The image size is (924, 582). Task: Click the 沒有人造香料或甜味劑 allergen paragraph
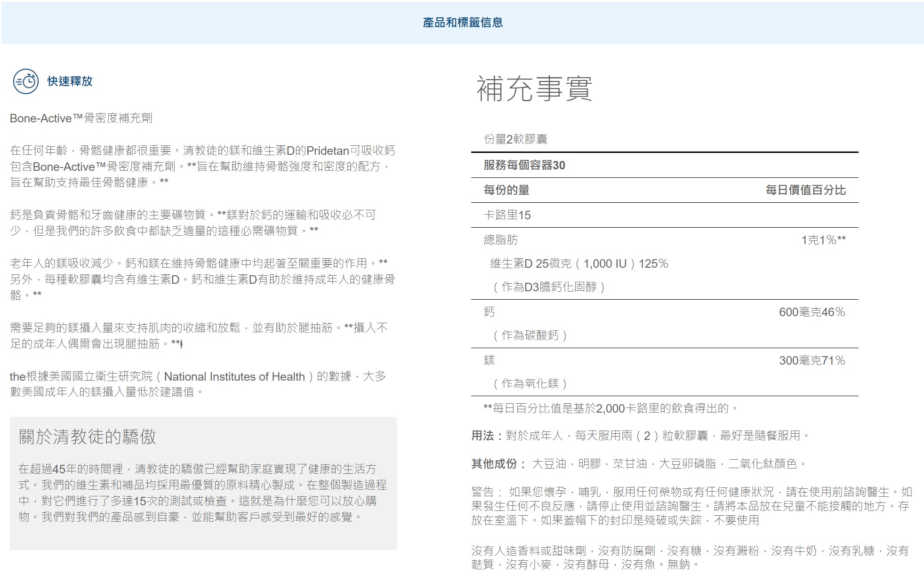click(x=690, y=558)
